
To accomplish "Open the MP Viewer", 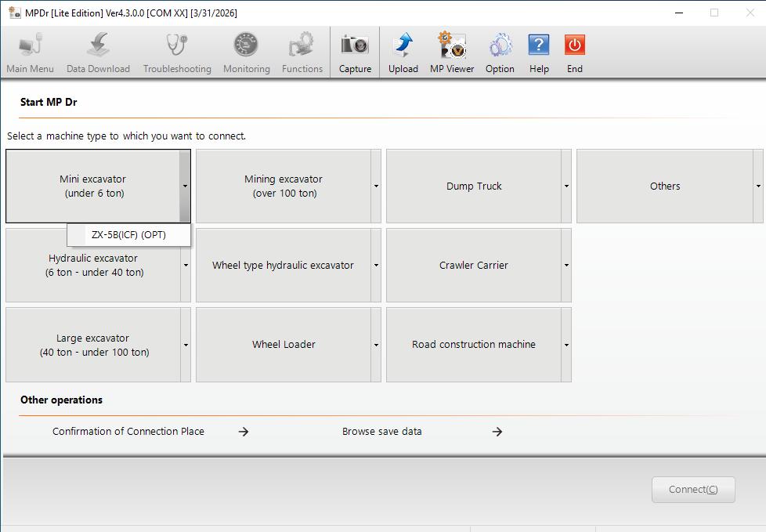I will coord(451,50).
